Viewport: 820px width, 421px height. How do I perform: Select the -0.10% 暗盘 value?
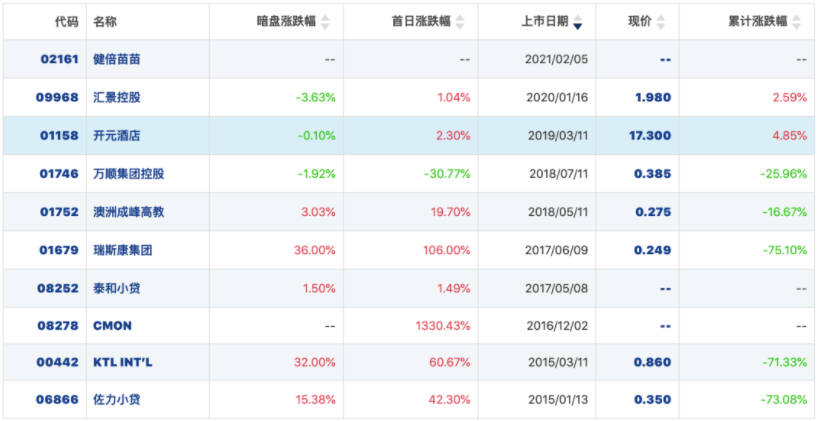317,135
